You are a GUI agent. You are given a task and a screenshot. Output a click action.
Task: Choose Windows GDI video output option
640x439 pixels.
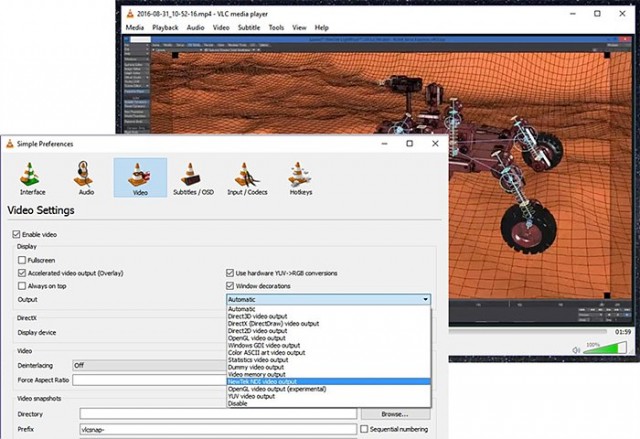click(329, 346)
